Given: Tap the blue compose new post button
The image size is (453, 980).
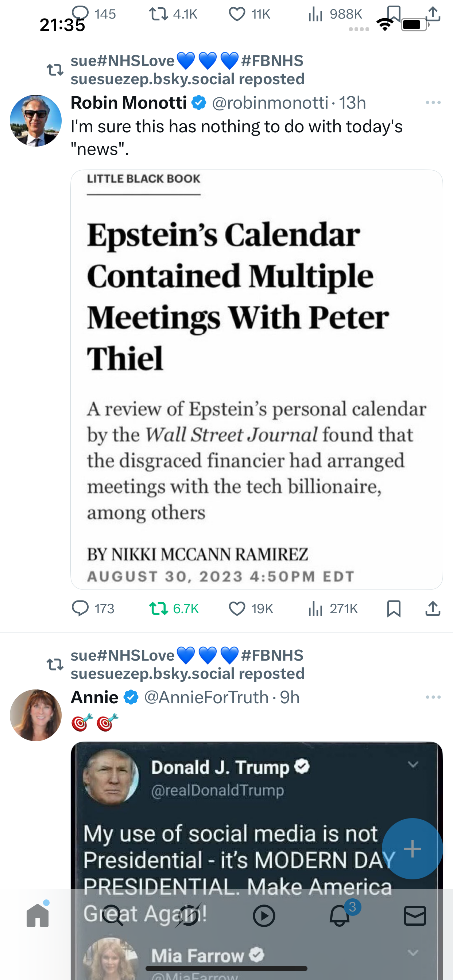Looking at the screenshot, I should coord(412,849).
